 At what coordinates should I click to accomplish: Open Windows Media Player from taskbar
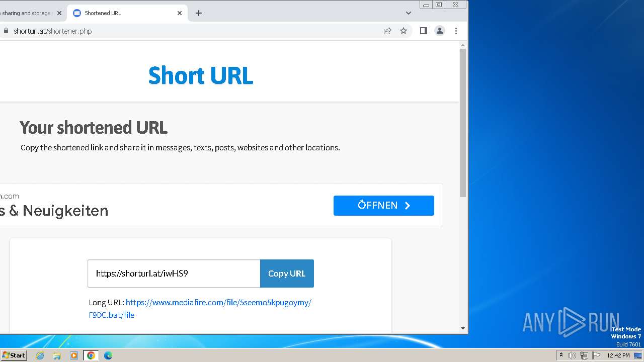(74, 355)
